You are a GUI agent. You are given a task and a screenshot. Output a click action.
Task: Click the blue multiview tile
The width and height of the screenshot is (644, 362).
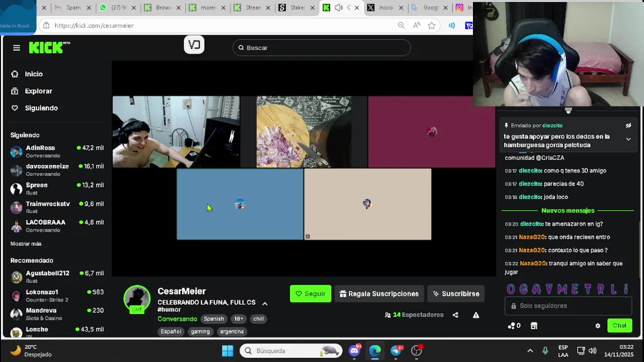tap(240, 204)
